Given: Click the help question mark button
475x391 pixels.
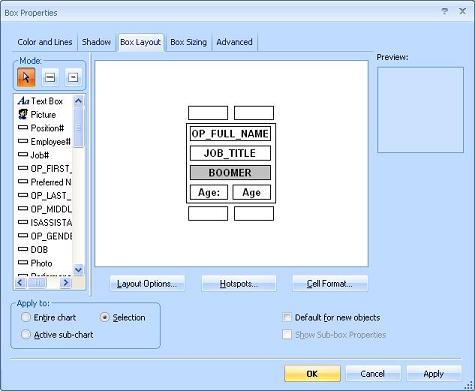Looking at the screenshot, I should coord(444,11).
